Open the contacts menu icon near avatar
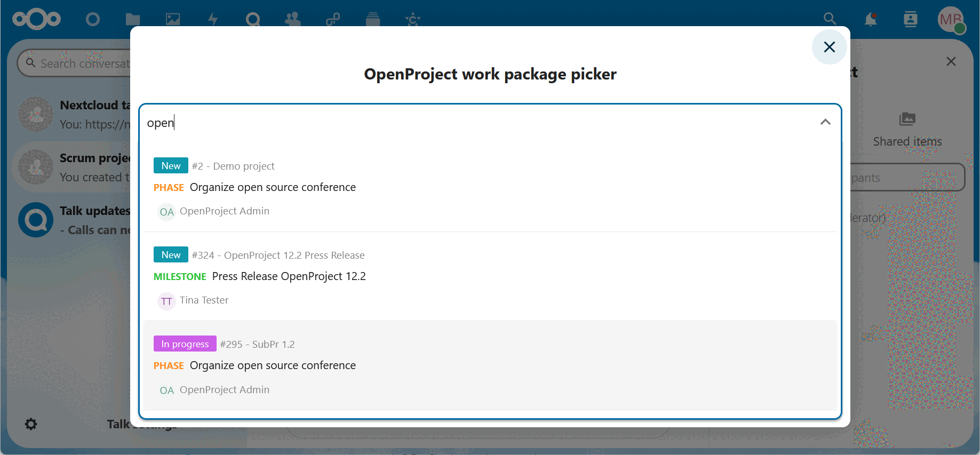Screen dimensions: 980x455 point(911,20)
